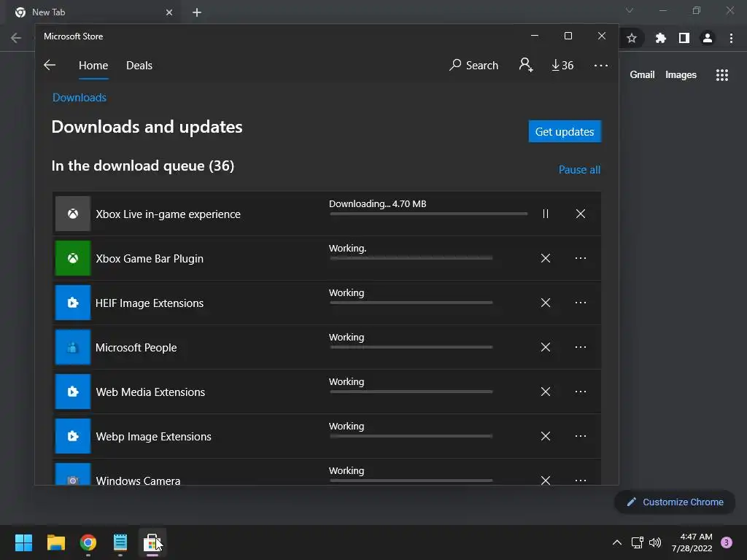
Task: Cancel Xbox Live in-game experience download
Action: coord(580,214)
